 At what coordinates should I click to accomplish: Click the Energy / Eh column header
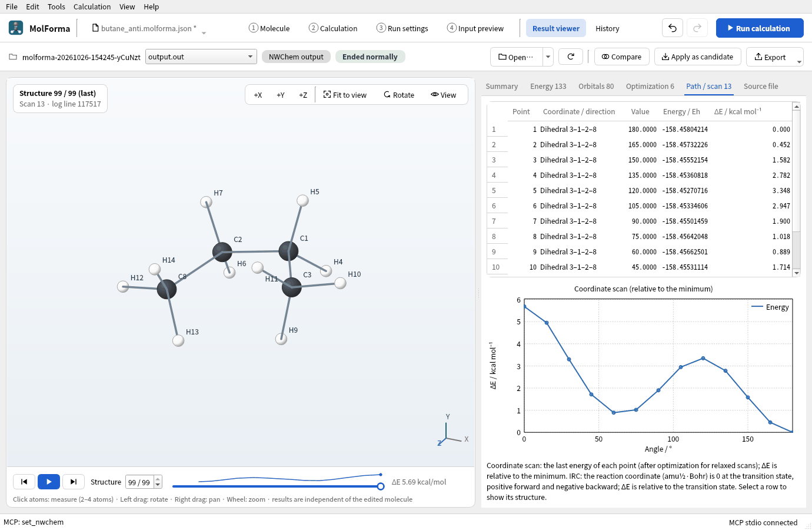681,111
